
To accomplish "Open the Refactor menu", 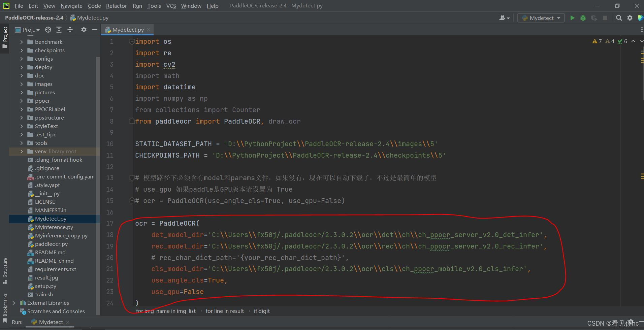I will (116, 6).
